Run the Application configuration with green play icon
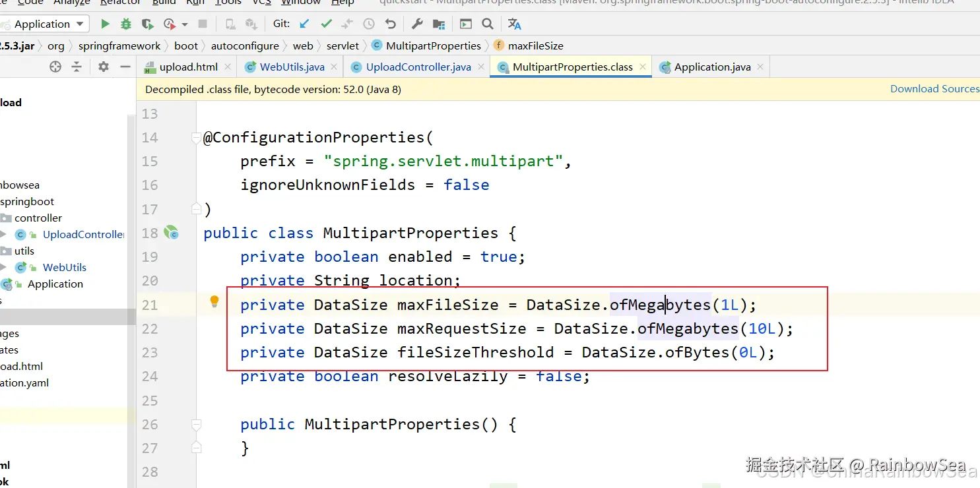This screenshot has width=980, height=488. point(105,24)
